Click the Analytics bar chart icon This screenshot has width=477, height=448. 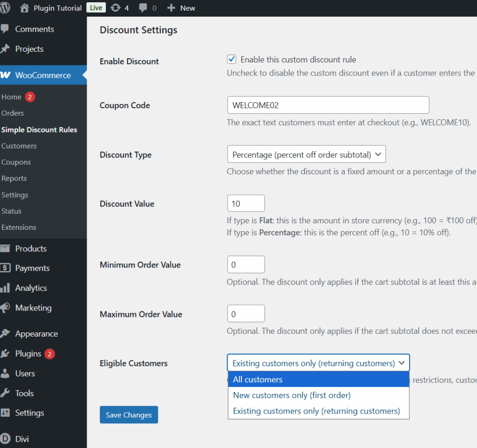click(x=5, y=288)
